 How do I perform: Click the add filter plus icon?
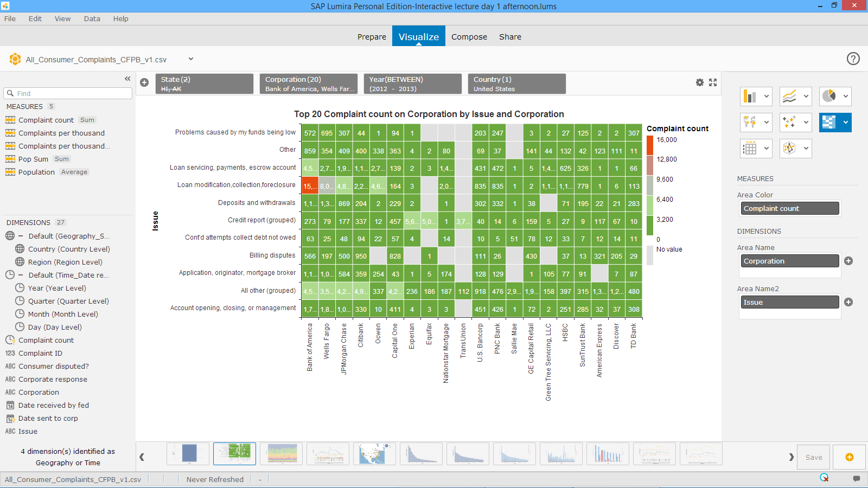[144, 82]
